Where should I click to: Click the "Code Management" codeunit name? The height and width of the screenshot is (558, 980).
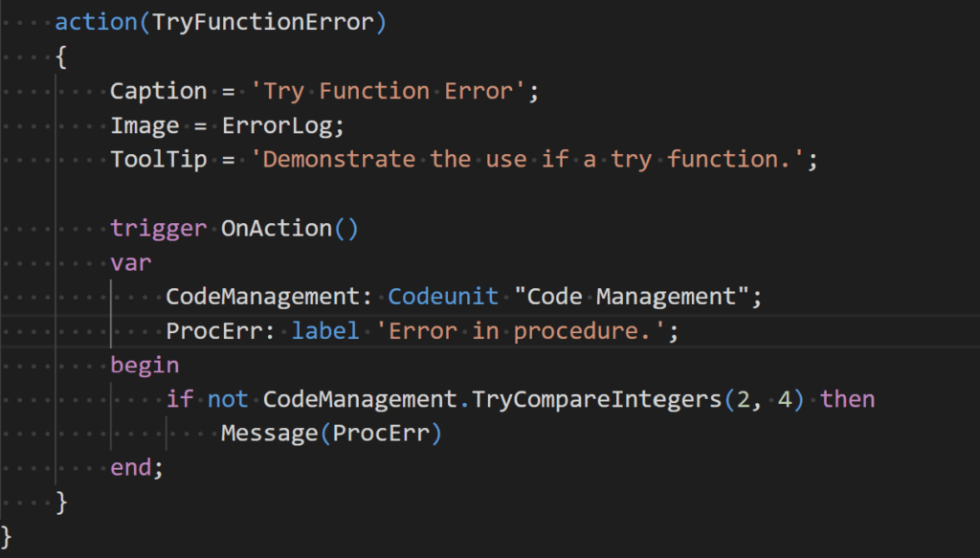pos(632,297)
